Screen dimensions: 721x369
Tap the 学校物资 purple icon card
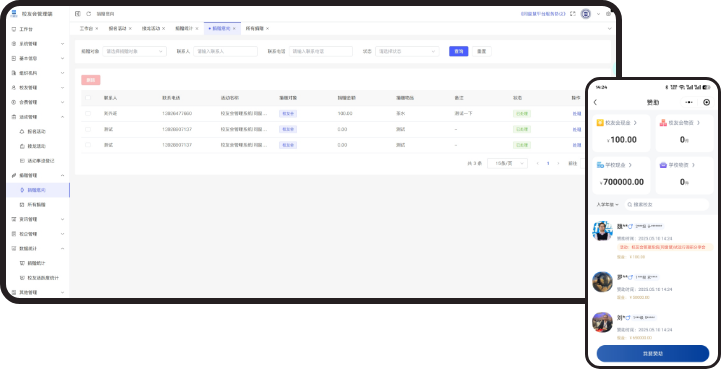pyautogui.click(x=663, y=165)
